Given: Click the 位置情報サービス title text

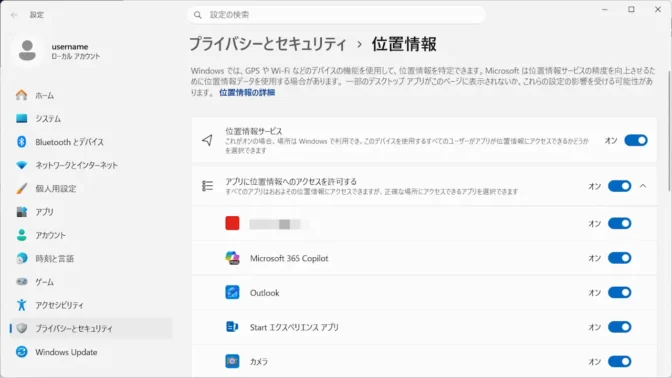Looking at the screenshot, I should tap(254, 131).
